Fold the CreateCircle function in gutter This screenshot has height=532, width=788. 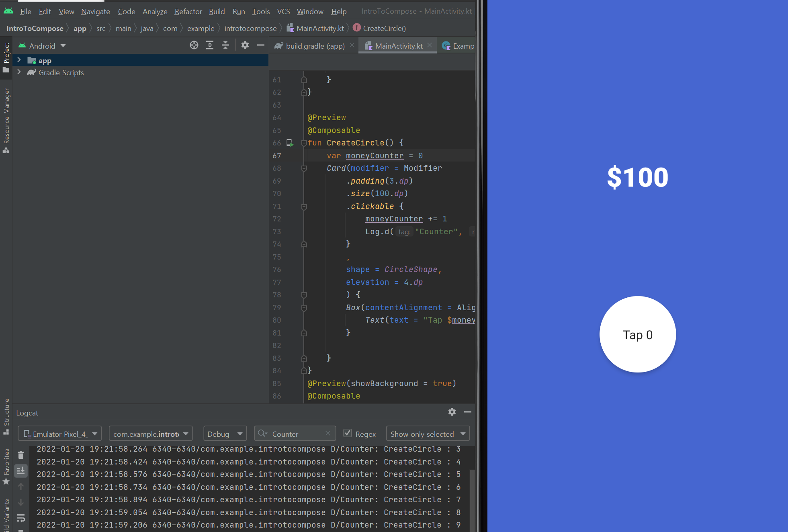tap(304, 143)
